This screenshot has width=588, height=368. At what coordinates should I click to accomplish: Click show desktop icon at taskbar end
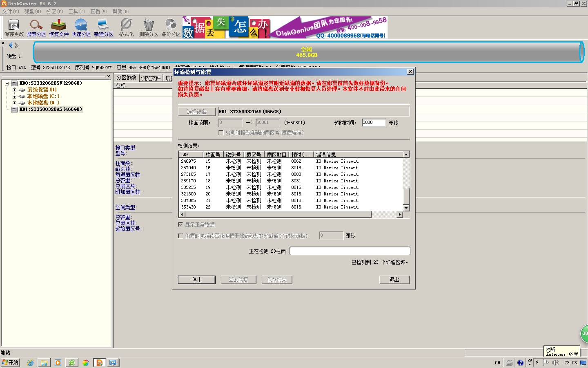pos(583,363)
